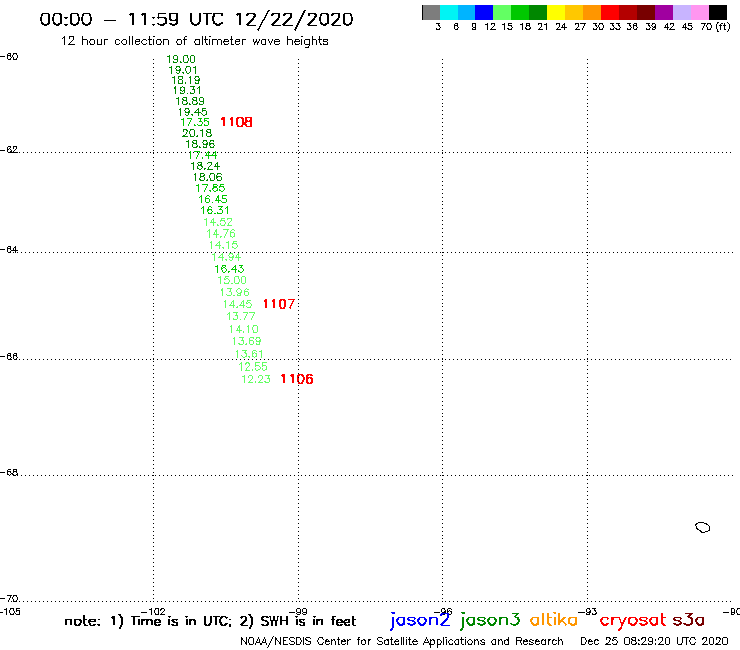Click the red time marker 1106

(x=297, y=379)
